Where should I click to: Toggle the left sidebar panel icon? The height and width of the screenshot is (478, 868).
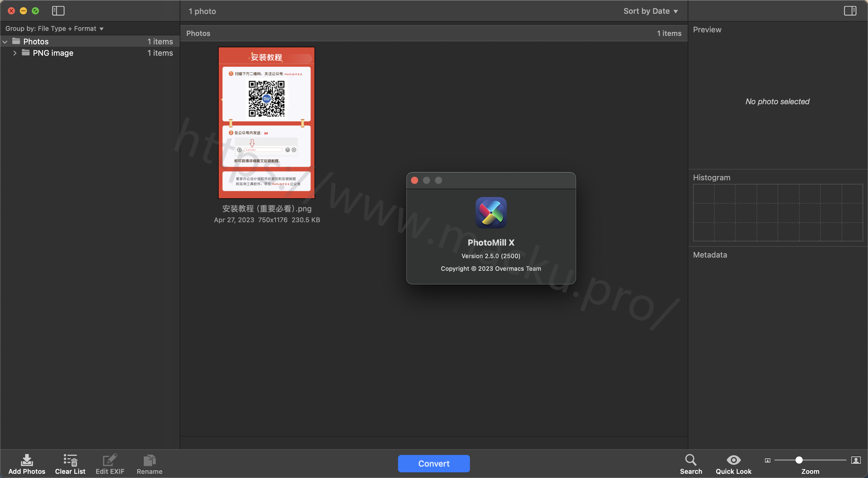pos(58,11)
